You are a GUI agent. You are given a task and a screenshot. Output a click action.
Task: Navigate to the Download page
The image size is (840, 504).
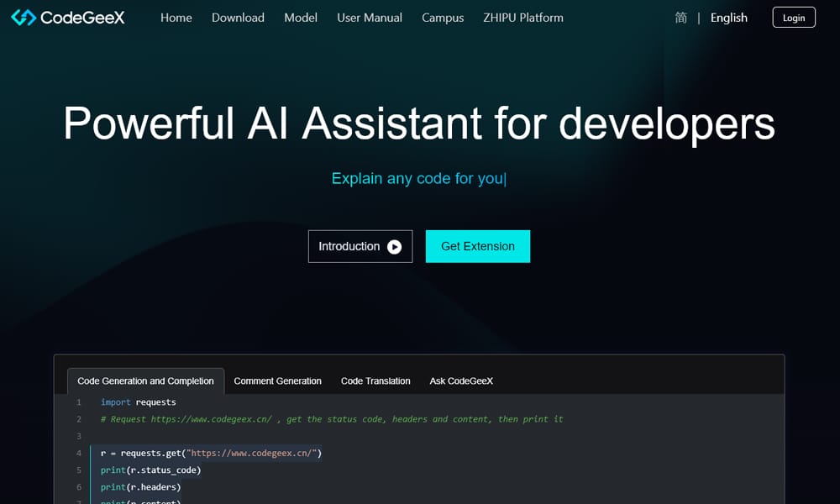point(238,17)
